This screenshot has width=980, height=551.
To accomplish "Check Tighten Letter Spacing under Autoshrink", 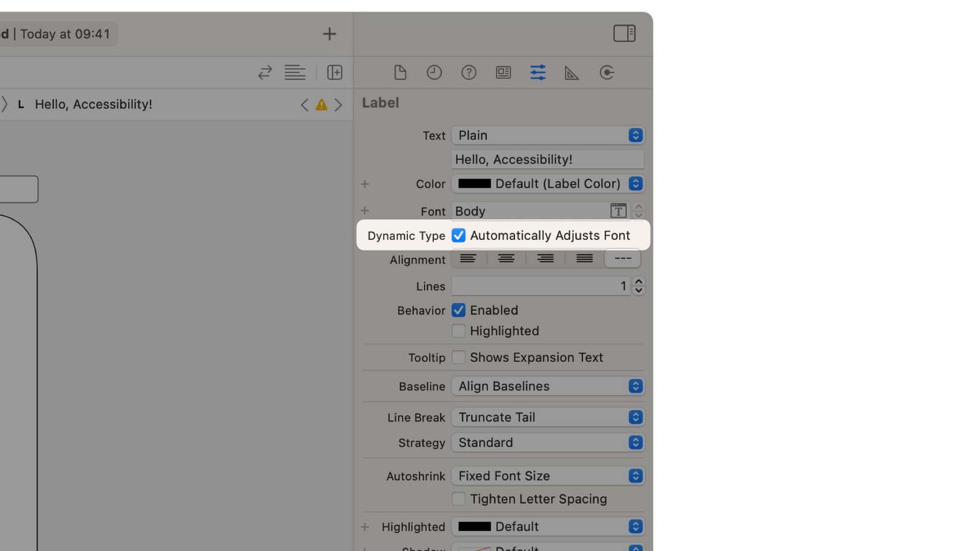I will point(458,499).
